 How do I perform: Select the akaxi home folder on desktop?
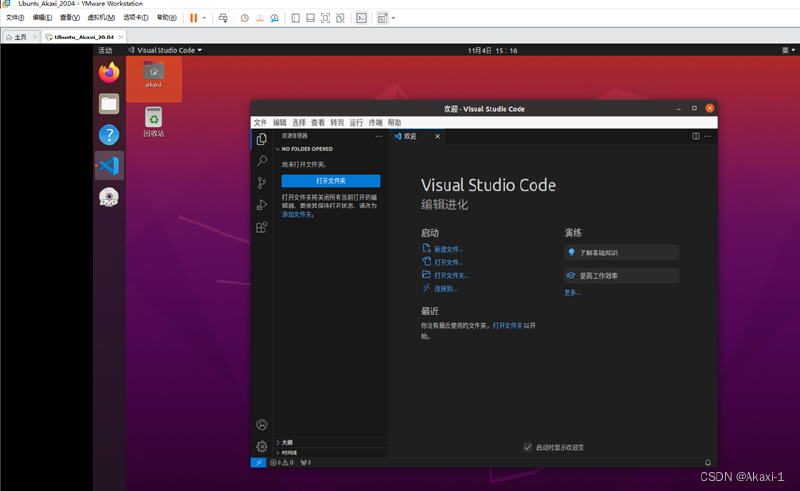pos(154,75)
